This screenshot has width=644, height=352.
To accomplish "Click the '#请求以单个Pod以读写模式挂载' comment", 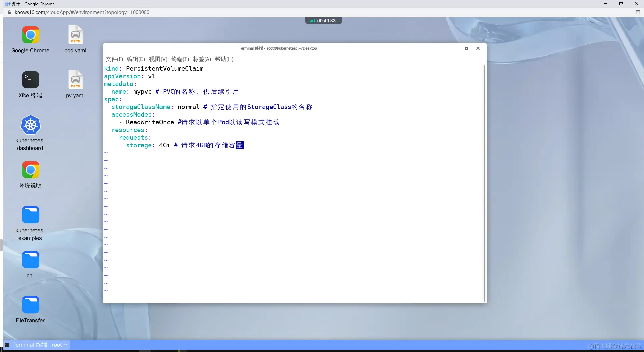I will [229, 122].
